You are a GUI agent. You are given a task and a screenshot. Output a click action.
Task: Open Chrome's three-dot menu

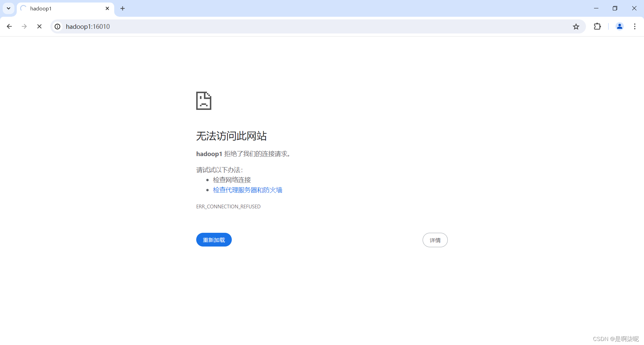(x=635, y=26)
